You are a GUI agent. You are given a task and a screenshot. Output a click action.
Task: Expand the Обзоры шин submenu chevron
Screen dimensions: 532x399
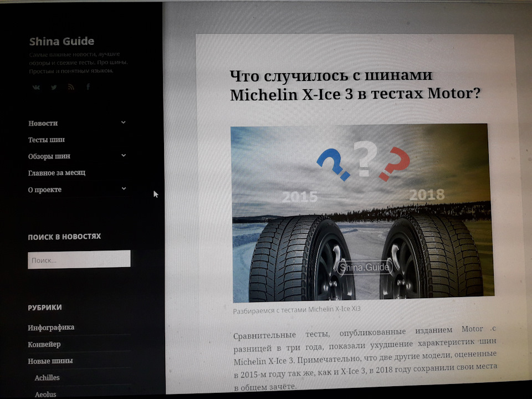coord(124,155)
